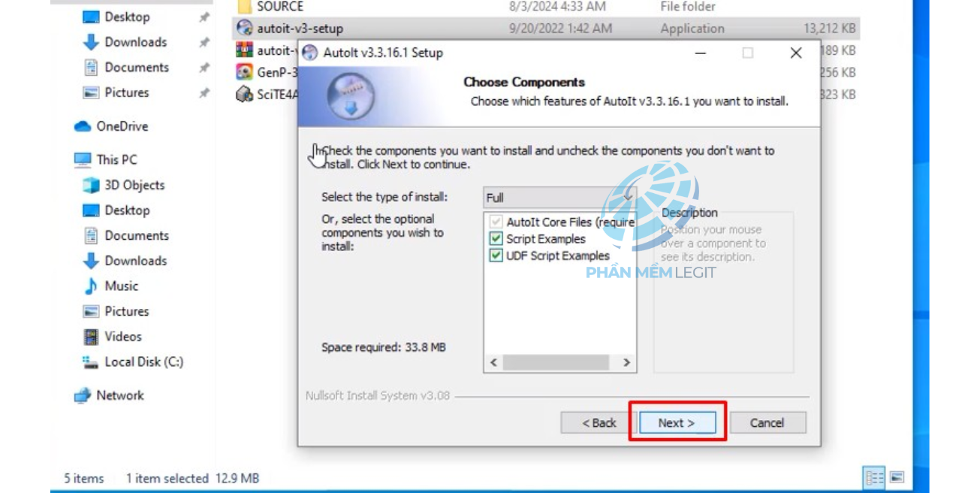Open Local Disk (C:) drive icon
Viewport: 980px width, 493px height.
(91, 362)
